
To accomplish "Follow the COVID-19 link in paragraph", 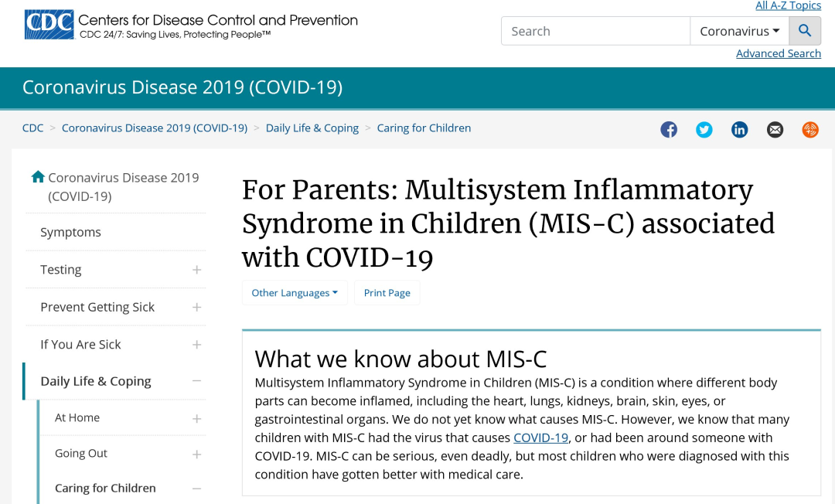I will pos(540,438).
